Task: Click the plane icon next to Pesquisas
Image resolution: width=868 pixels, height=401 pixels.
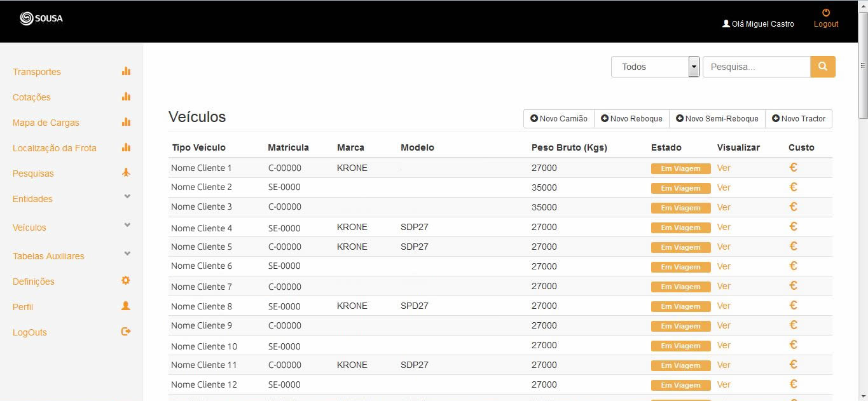Action: click(x=126, y=172)
